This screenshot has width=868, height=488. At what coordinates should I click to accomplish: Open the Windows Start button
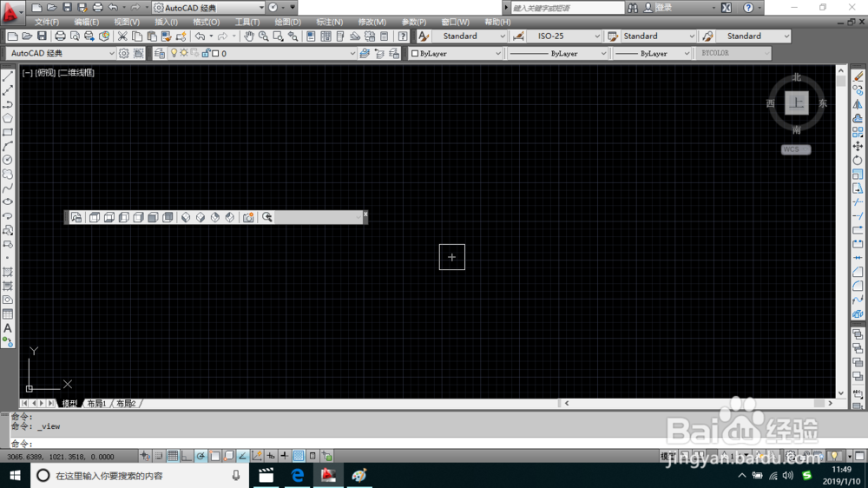point(15,475)
